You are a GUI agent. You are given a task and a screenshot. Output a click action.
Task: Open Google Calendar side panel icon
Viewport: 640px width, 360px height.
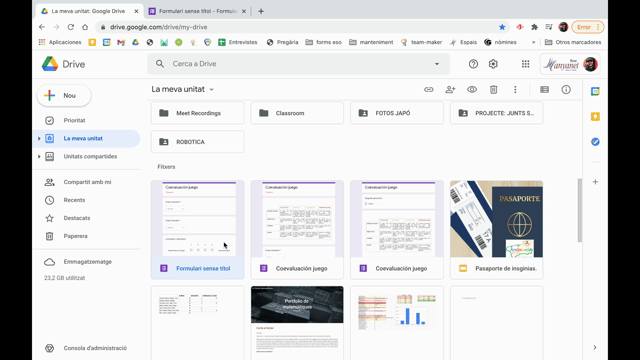pos(595,91)
